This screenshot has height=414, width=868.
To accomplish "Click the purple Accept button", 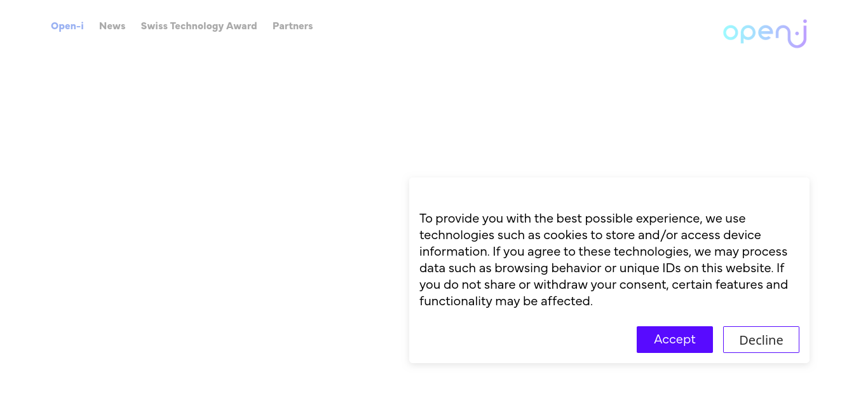I will (x=675, y=340).
